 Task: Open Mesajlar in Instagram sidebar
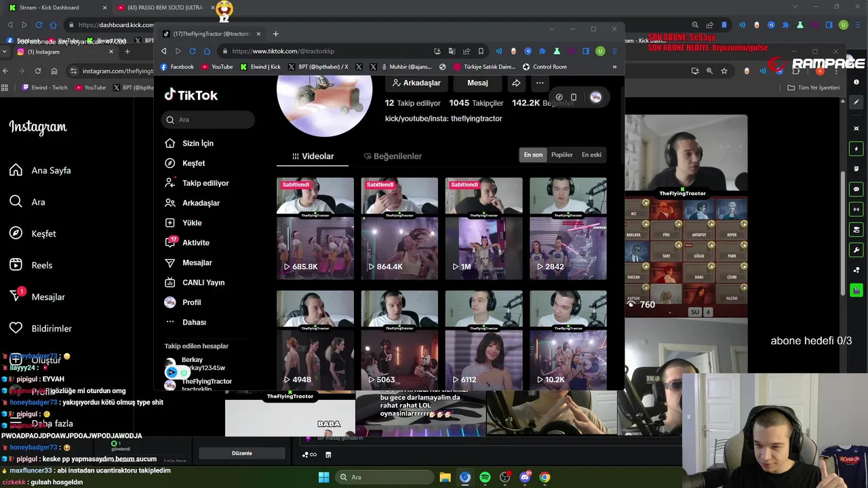[37, 296]
